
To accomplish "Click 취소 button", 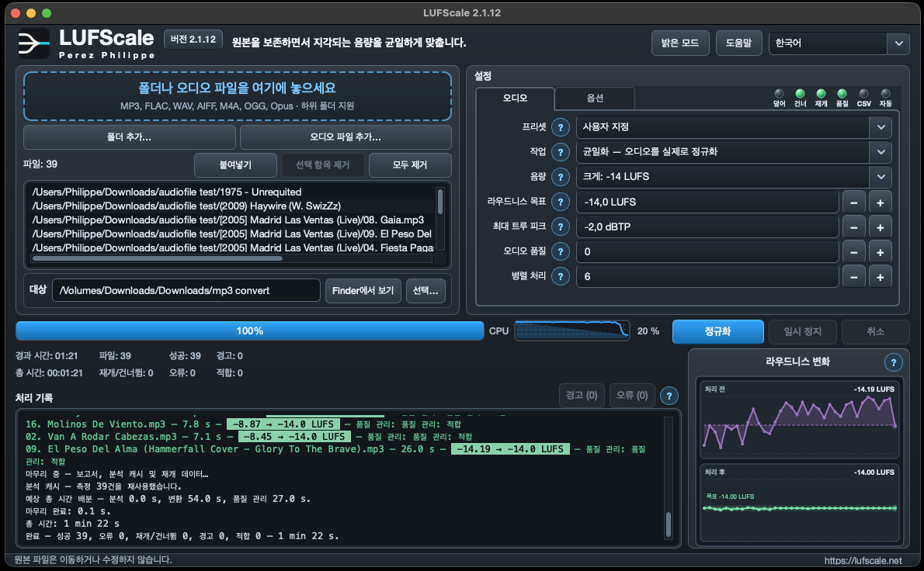I will pyautogui.click(x=875, y=331).
